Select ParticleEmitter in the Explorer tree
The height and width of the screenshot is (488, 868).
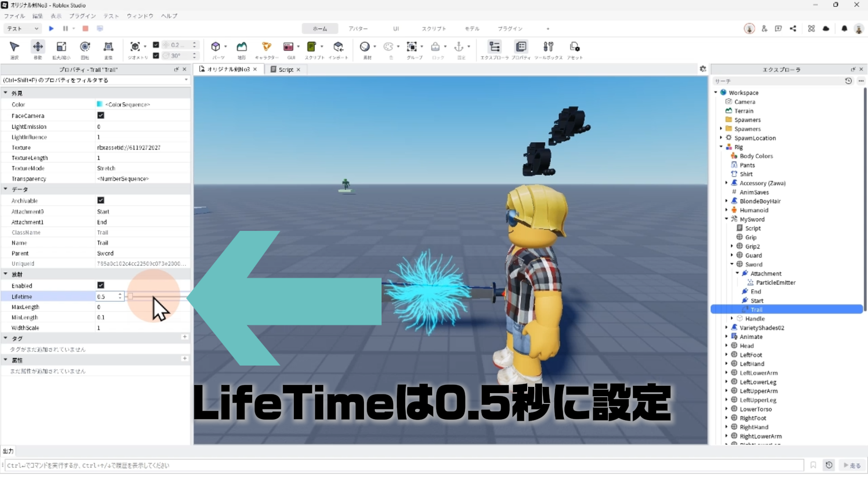coord(775,282)
